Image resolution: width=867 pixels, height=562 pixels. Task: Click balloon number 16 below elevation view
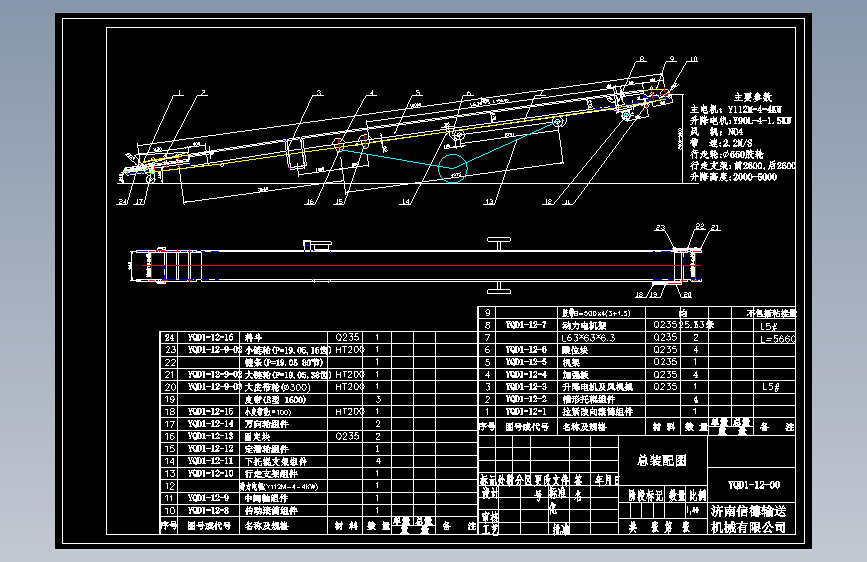[x=310, y=202]
